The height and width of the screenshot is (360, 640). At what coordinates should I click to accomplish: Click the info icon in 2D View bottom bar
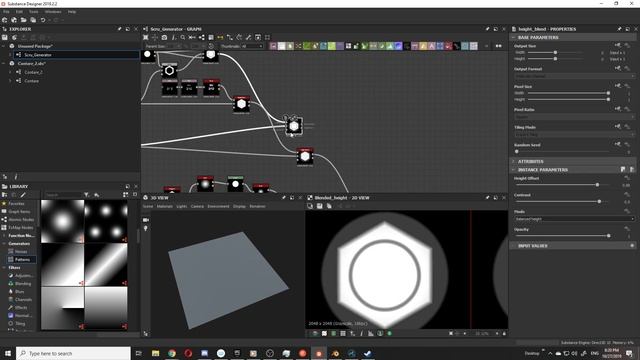click(x=362, y=333)
